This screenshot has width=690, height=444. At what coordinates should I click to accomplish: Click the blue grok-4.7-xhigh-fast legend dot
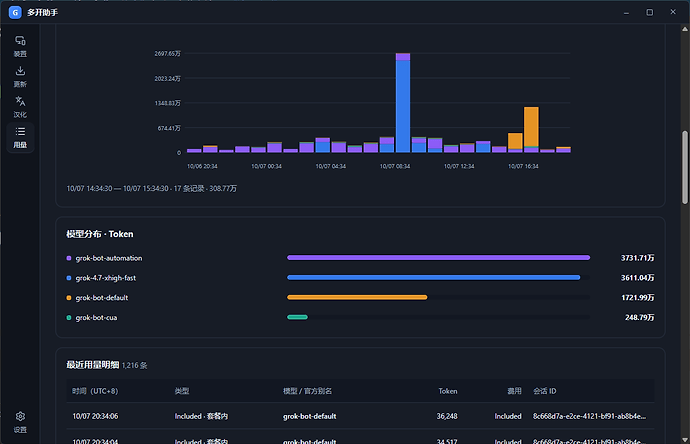tap(69, 278)
